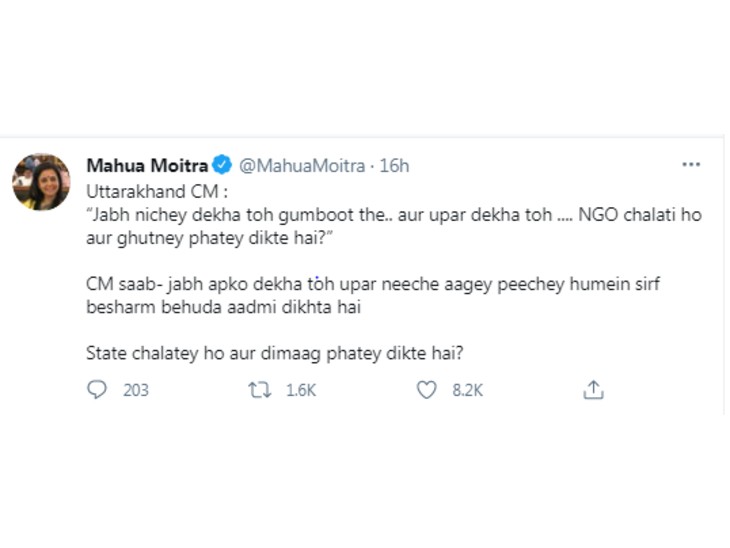Open Mahua Moitra's profile picture
This screenshot has width=730, height=548.
point(41,181)
